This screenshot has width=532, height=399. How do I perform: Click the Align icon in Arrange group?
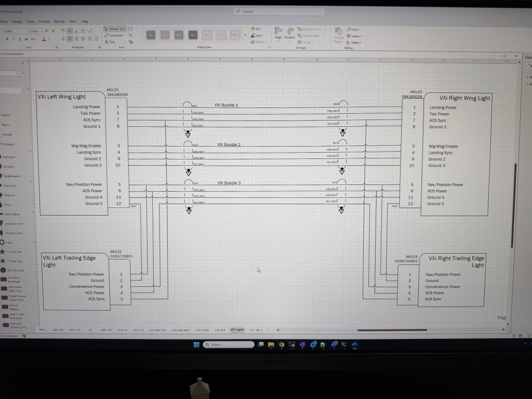click(x=278, y=33)
